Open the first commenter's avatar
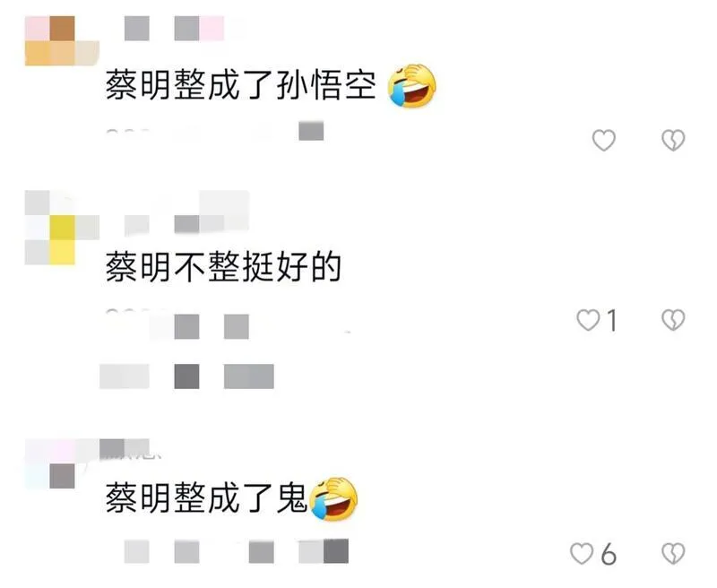717x588 pixels. click(62, 40)
